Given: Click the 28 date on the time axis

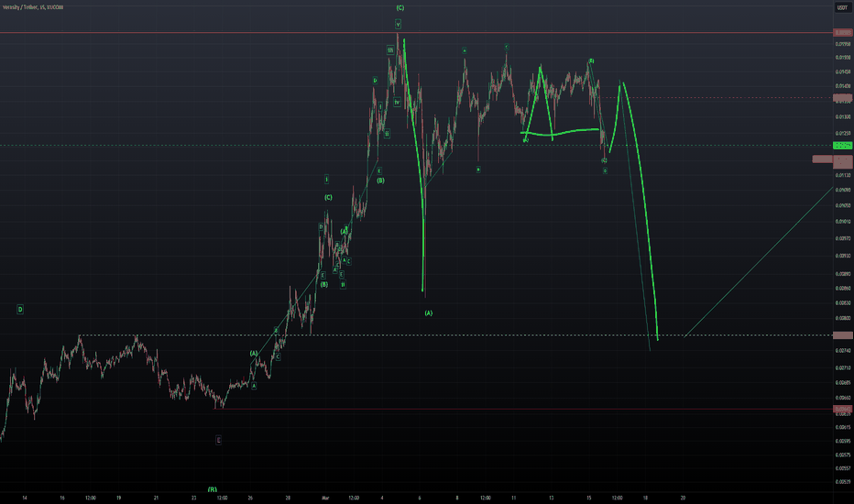Looking at the screenshot, I should tap(288, 498).
